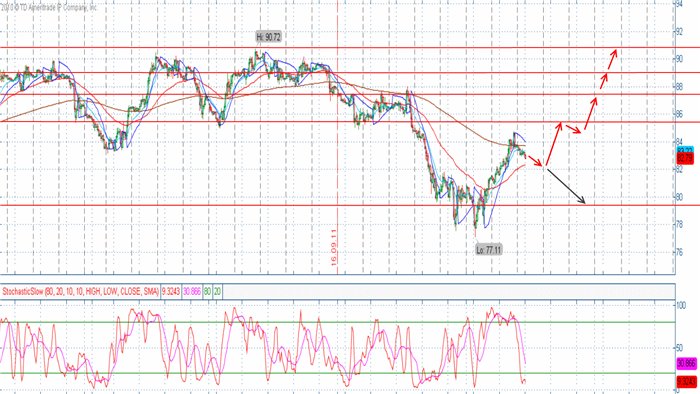Click the Lo: 77.11 price bubble

[x=489, y=250]
